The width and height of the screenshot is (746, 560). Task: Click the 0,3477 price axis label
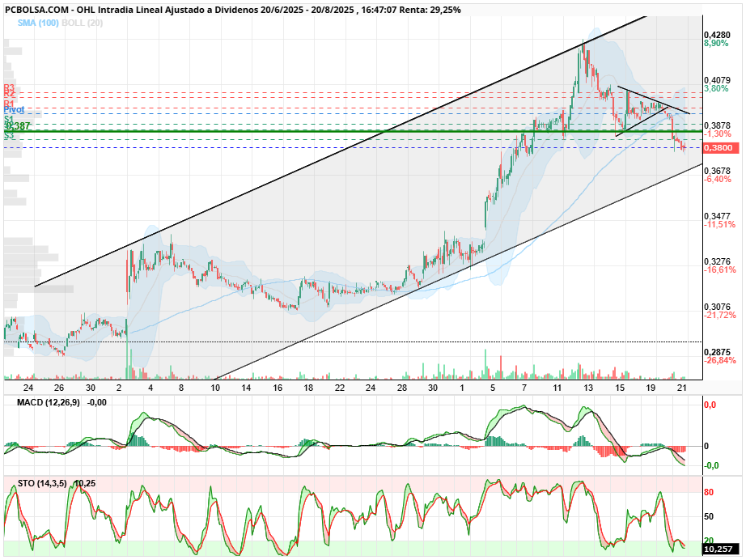pyautogui.click(x=717, y=216)
